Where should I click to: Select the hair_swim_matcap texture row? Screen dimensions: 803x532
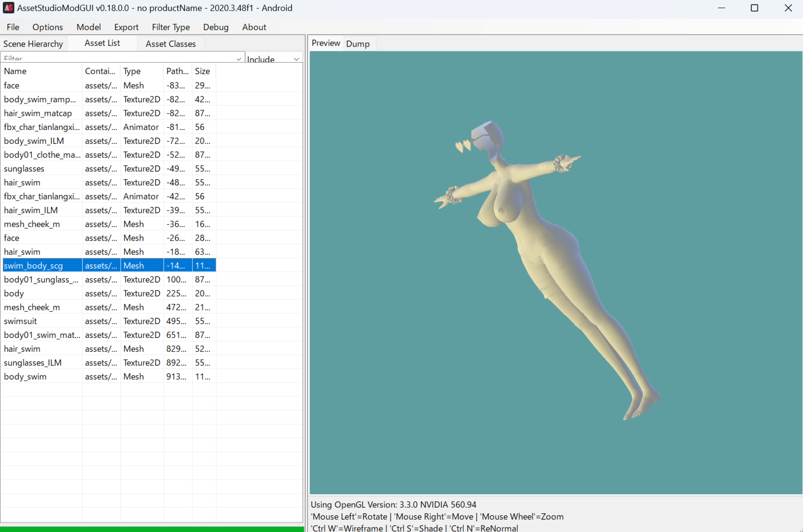108,113
